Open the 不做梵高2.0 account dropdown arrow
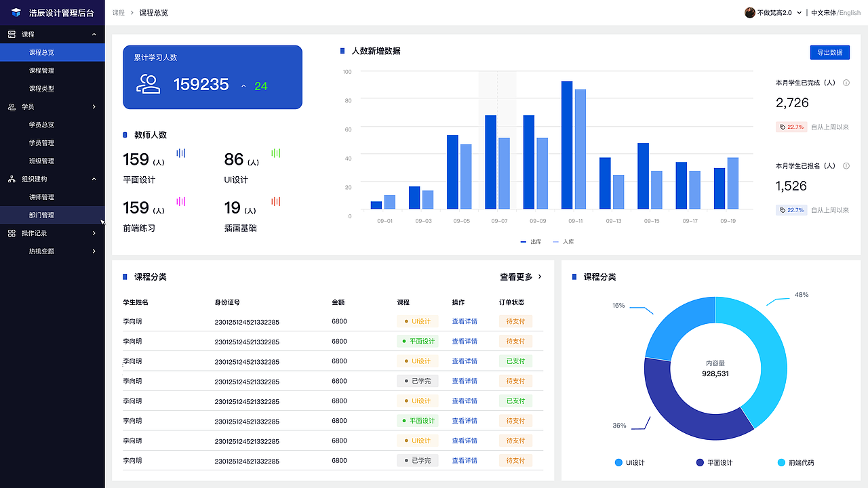This screenshot has width=868, height=488. (x=800, y=13)
